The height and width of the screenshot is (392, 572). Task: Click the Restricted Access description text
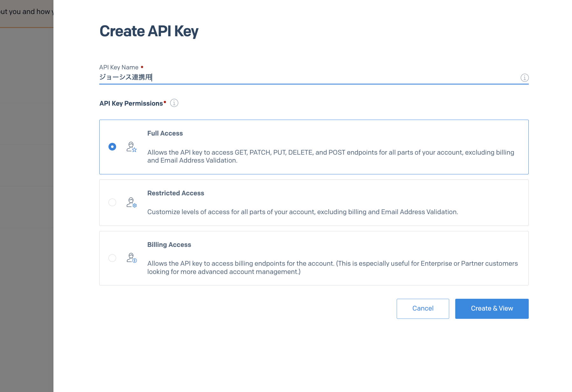[302, 212]
